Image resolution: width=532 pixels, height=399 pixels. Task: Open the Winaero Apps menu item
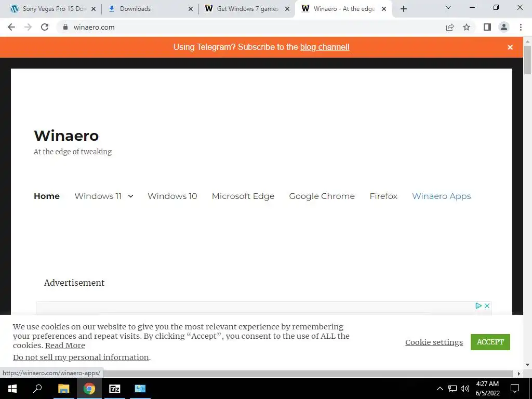coord(442,196)
